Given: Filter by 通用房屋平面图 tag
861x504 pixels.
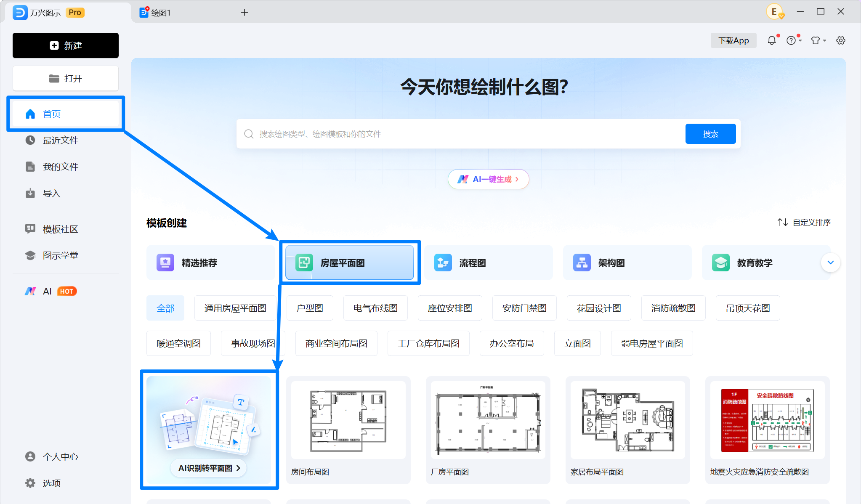Looking at the screenshot, I should 235,308.
